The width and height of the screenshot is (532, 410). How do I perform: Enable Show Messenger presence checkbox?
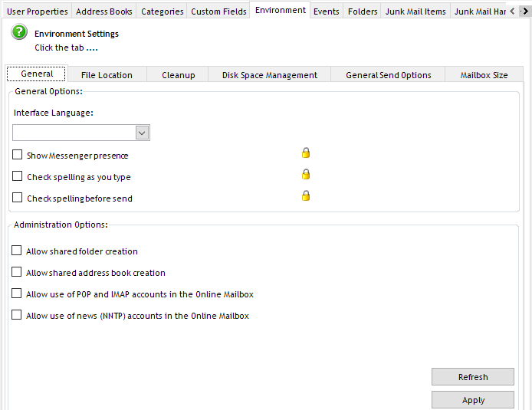[18, 155]
